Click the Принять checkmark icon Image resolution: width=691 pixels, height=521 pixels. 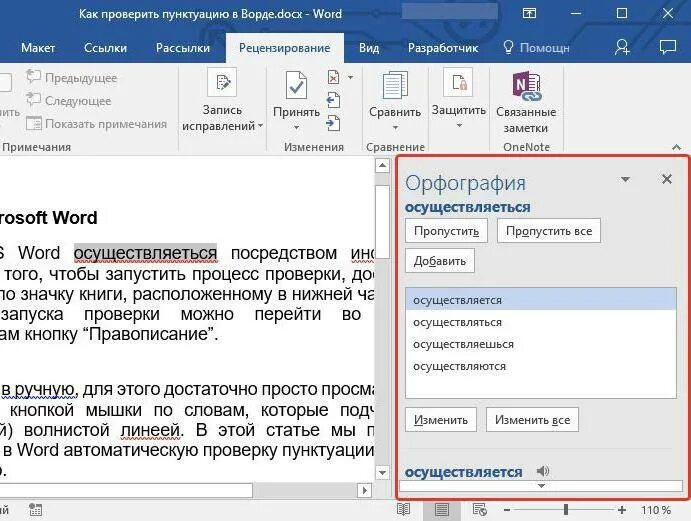coord(296,85)
